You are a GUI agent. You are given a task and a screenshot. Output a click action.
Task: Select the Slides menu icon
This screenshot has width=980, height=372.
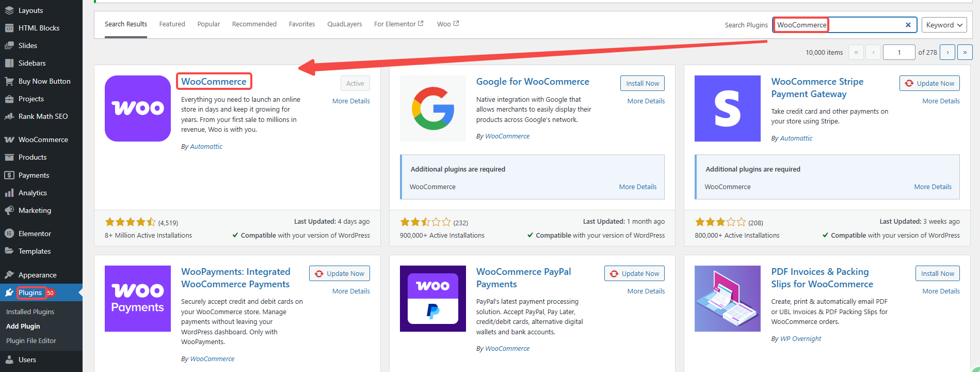click(9, 45)
